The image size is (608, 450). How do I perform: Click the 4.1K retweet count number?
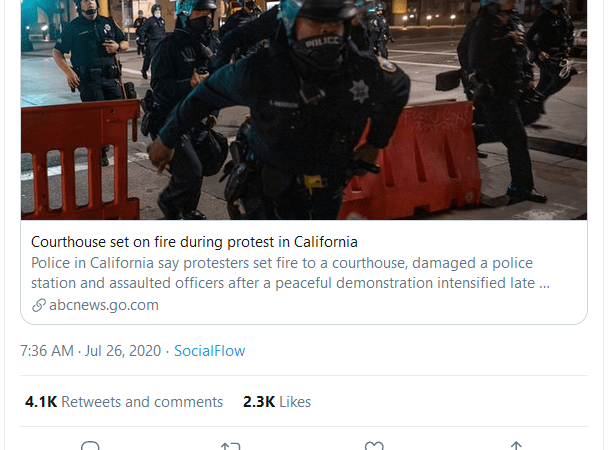[41, 402]
